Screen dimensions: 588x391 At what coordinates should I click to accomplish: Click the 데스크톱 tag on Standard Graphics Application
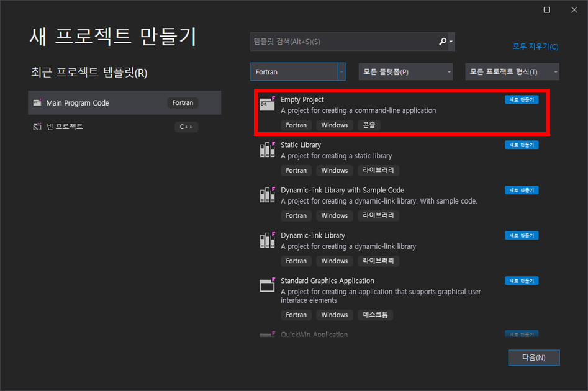[376, 315]
